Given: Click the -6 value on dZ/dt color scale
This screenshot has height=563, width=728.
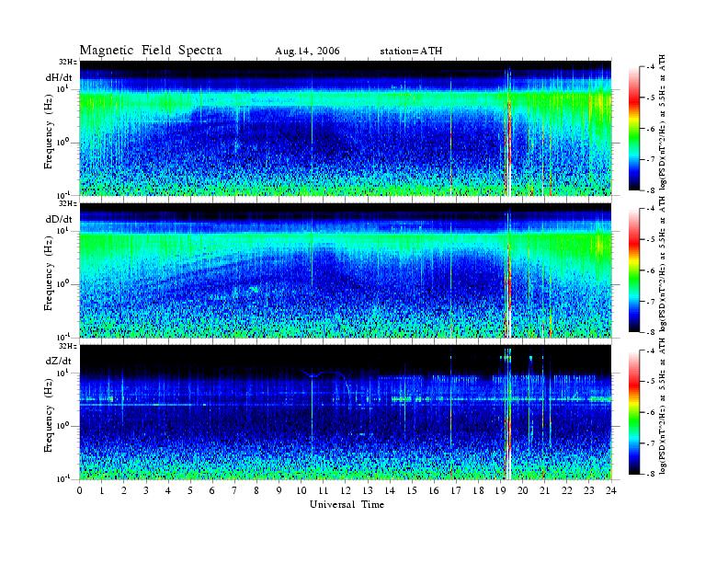Looking at the screenshot, I should coord(652,412).
